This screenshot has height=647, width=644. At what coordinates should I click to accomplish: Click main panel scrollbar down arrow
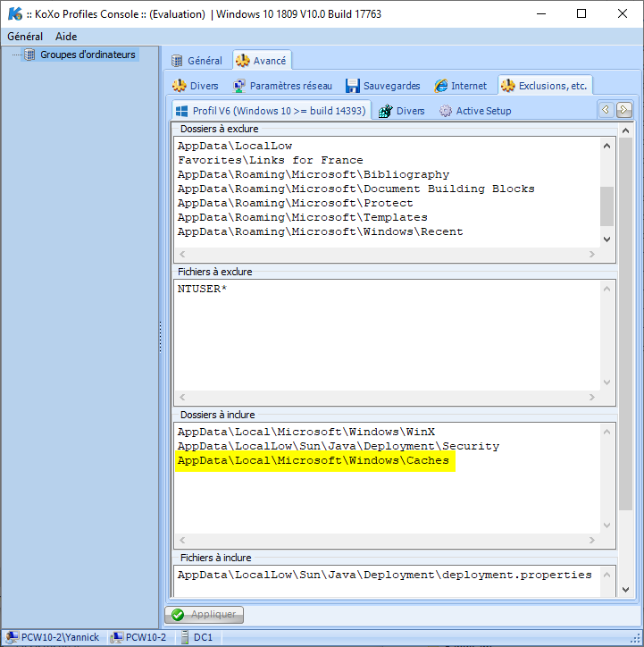[x=625, y=590]
